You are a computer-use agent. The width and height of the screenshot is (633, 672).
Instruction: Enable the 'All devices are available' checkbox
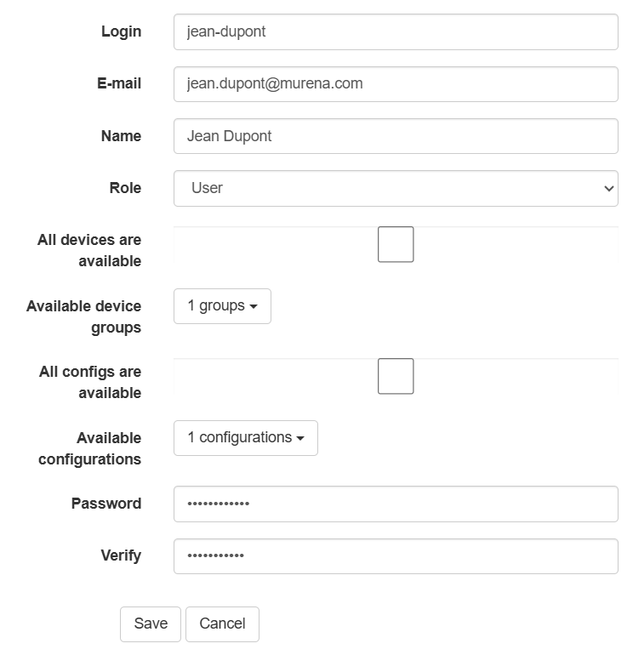tap(396, 245)
